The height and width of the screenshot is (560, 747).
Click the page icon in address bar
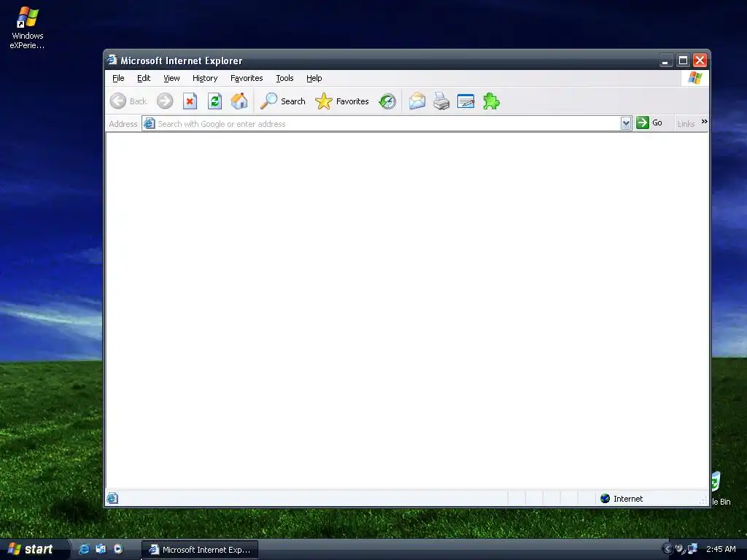[149, 123]
